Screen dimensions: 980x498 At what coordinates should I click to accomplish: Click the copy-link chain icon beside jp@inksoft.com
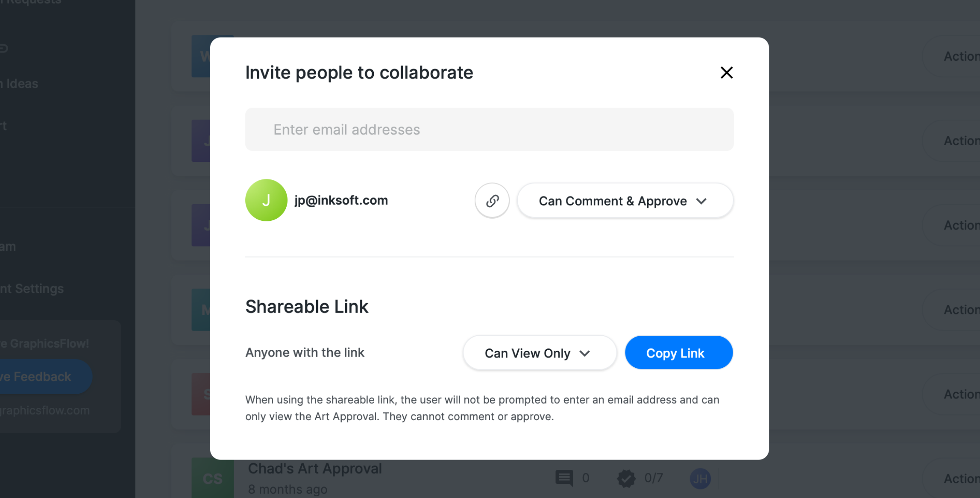[x=492, y=201]
